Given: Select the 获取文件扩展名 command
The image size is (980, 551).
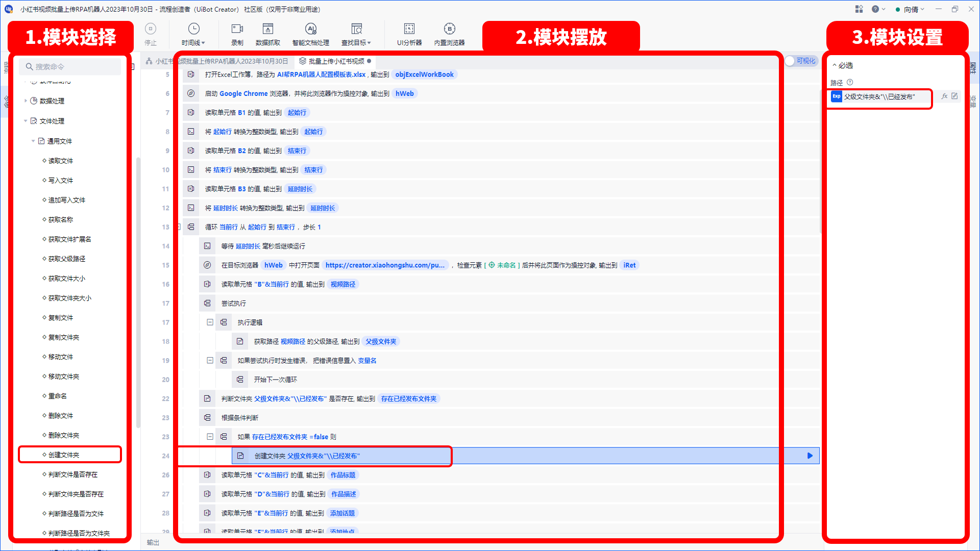Looking at the screenshot, I should 69,239.
